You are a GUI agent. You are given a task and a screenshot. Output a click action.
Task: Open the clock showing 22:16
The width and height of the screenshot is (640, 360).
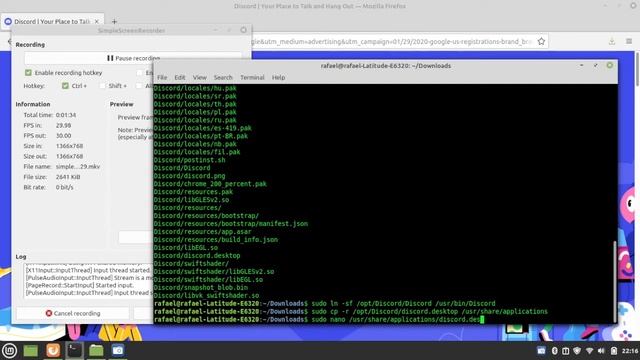click(630, 351)
